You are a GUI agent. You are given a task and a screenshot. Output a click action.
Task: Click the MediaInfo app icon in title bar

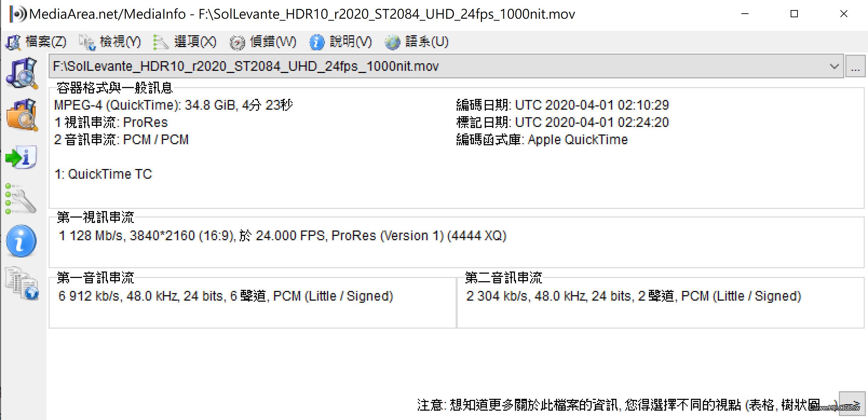pos(18,14)
